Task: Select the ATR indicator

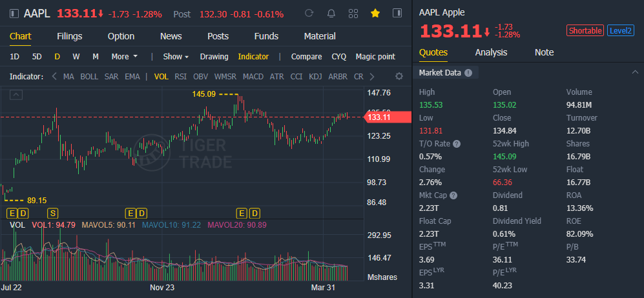Action: [277, 77]
